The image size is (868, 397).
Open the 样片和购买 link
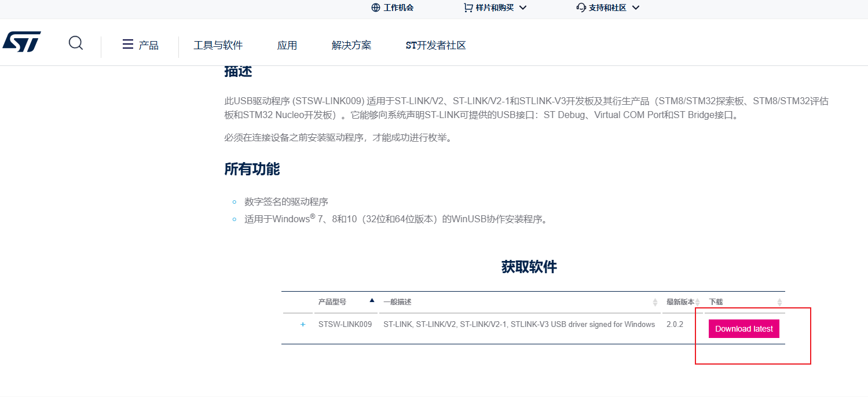click(495, 8)
